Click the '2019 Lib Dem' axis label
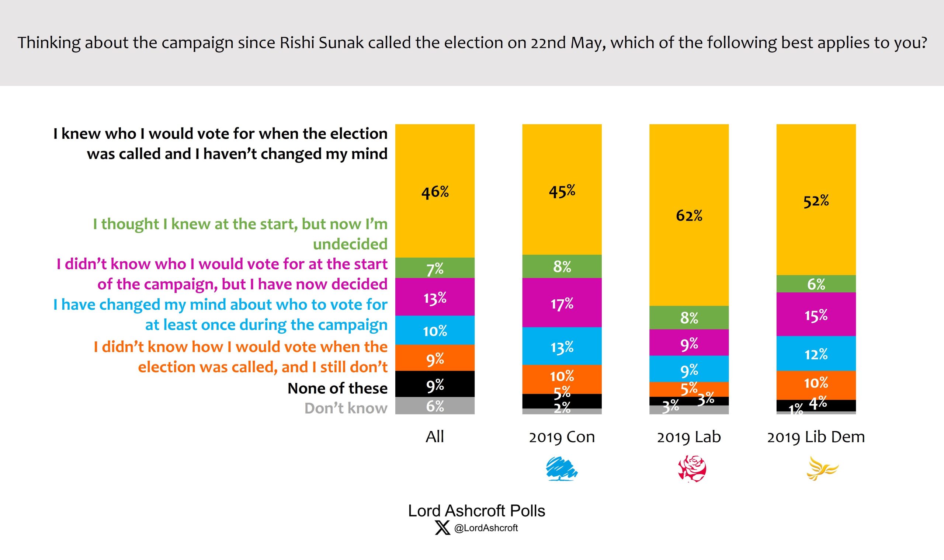Screen dimensions: 944x560 (x=816, y=437)
